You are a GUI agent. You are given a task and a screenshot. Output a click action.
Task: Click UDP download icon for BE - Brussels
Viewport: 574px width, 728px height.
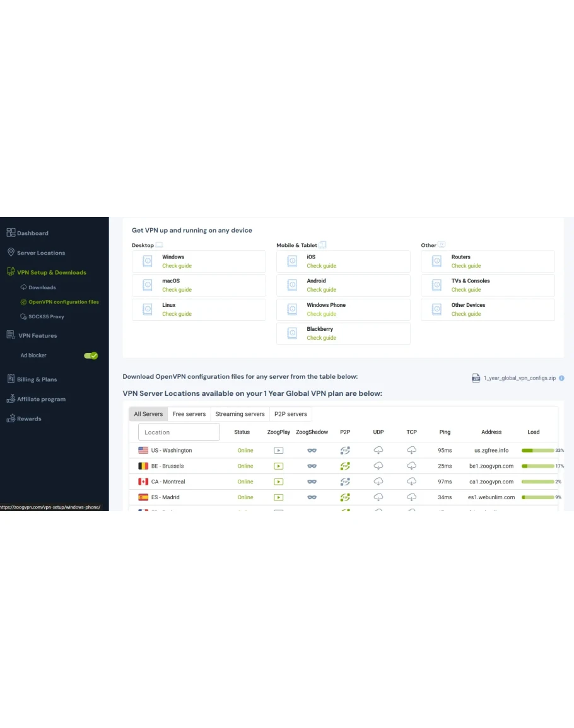click(x=378, y=466)
